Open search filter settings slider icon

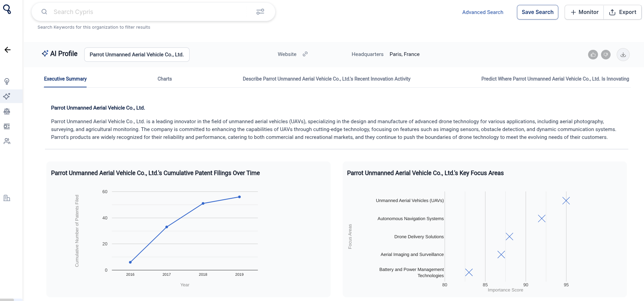260,12
